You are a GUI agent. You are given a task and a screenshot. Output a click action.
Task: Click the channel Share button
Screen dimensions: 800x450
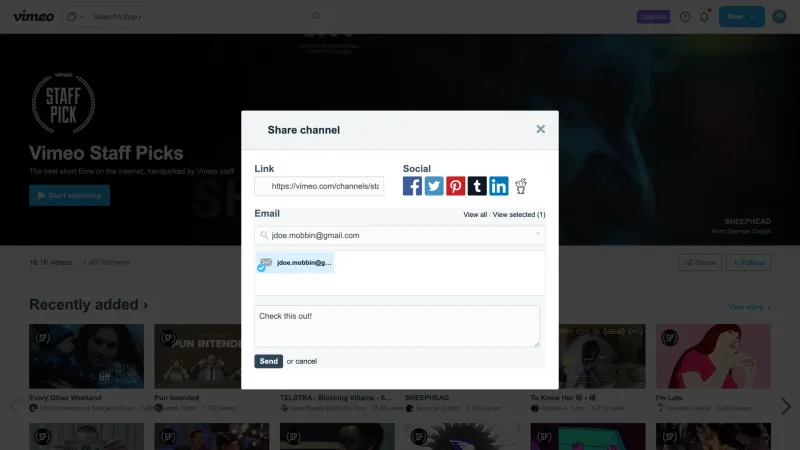(x=700, y=263)
